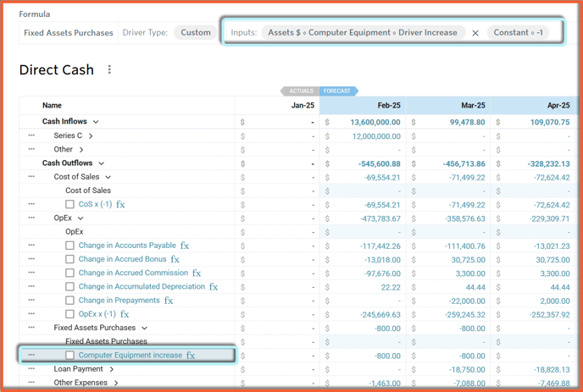The width and height of the screenshot is (583, 392).
Task: Open the row options dots for Other Expenses
Action: tap(31, 383)
